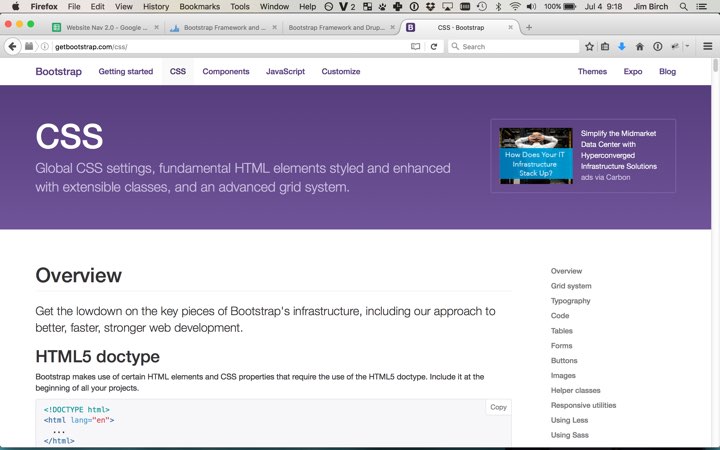The image size is (720, 450).
Task: Open JavaScript nav link
Action: pos(285,72)
